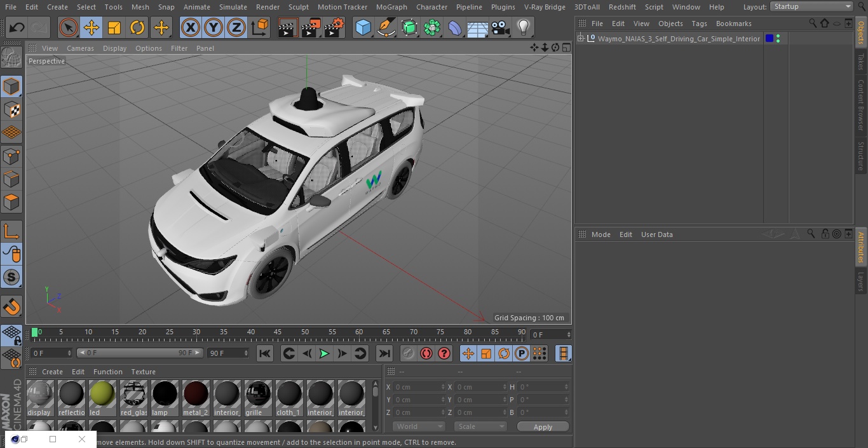Screen dimensions: 868x448
Task: Toggle the coordinate system icon
Action: tap(260, 27)
